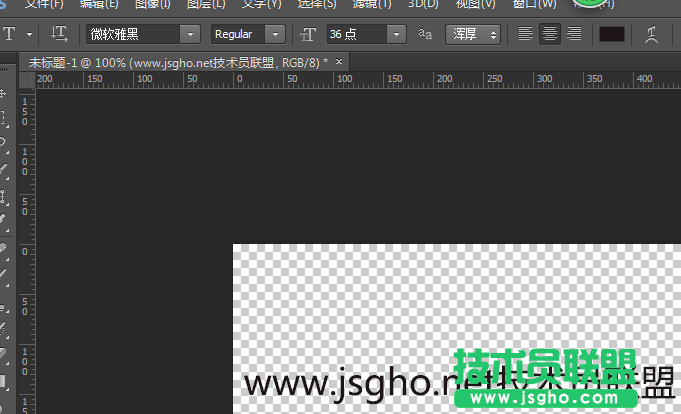Toggle the text orientation button
Viewport: 681px width, 414px height.
pyautogui.click(x=60, y=34)
